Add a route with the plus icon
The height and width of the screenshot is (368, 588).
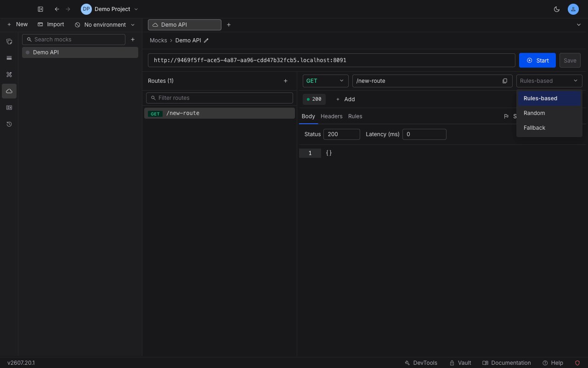coord(285,81)
